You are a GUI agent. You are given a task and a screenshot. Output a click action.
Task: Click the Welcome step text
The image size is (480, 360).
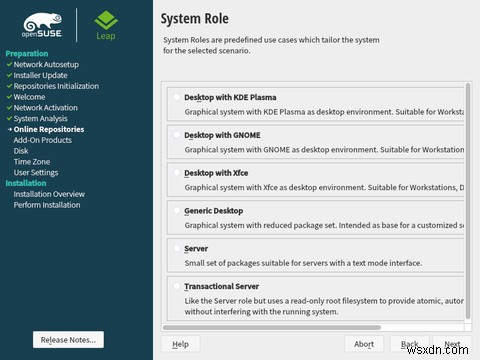(29, 97)
